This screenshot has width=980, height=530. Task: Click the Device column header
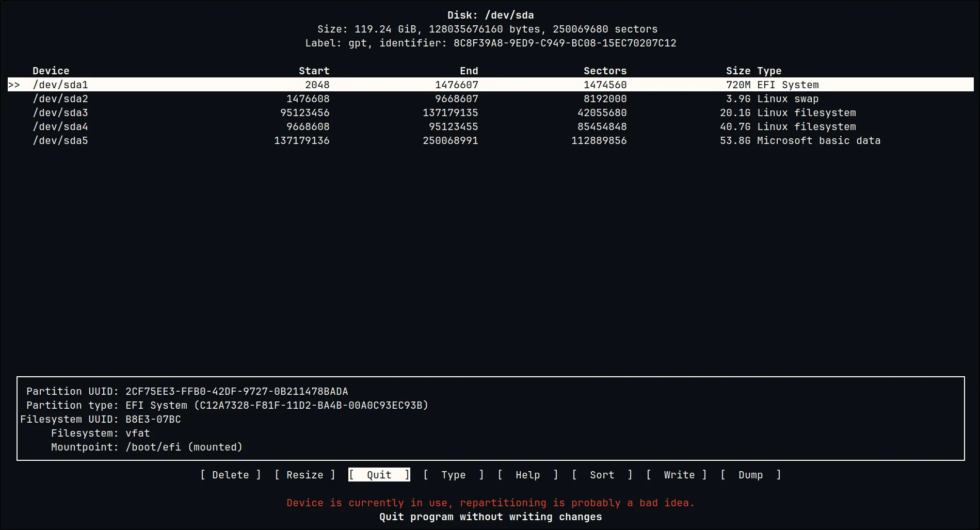[x=51, y=71]
